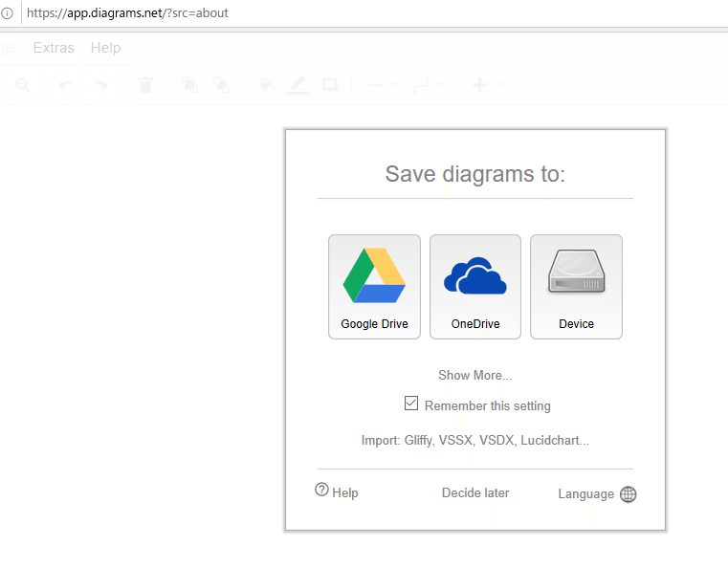This screenshot has width=728, height=568.
Task: Open Import Gliffy, VSSX, VSDX, Lucidchart link
Action: 474,440
